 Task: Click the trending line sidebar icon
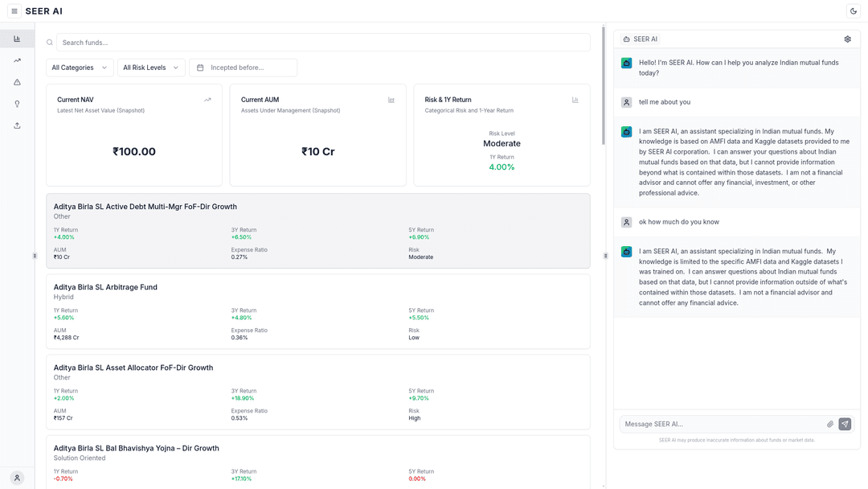tap(17, 60)
